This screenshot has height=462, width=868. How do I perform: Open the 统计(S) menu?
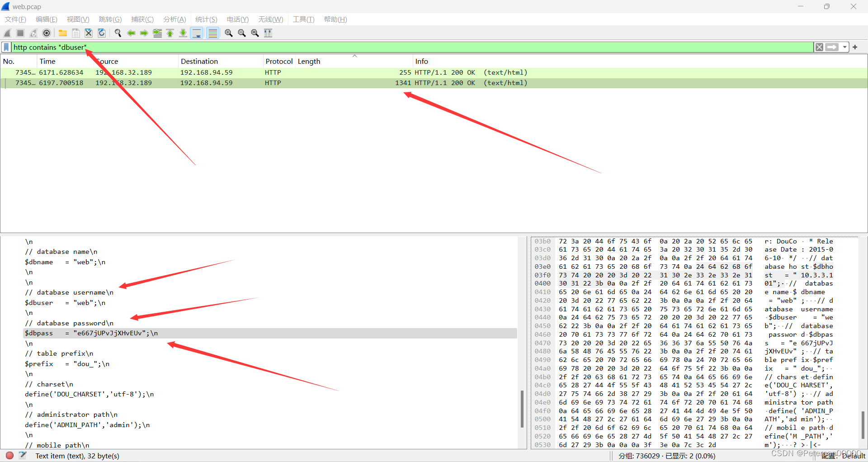click(206, 19)
